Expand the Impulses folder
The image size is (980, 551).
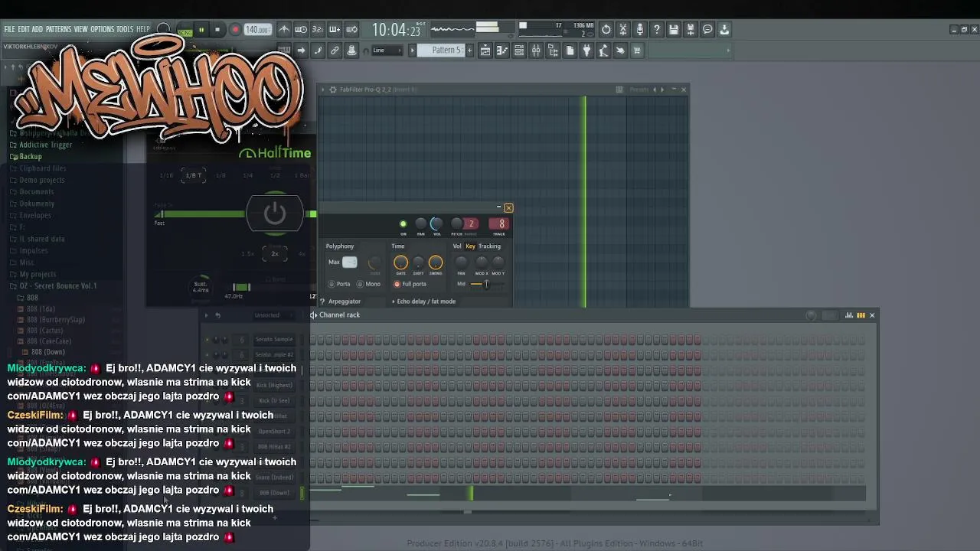click(33, 250)
